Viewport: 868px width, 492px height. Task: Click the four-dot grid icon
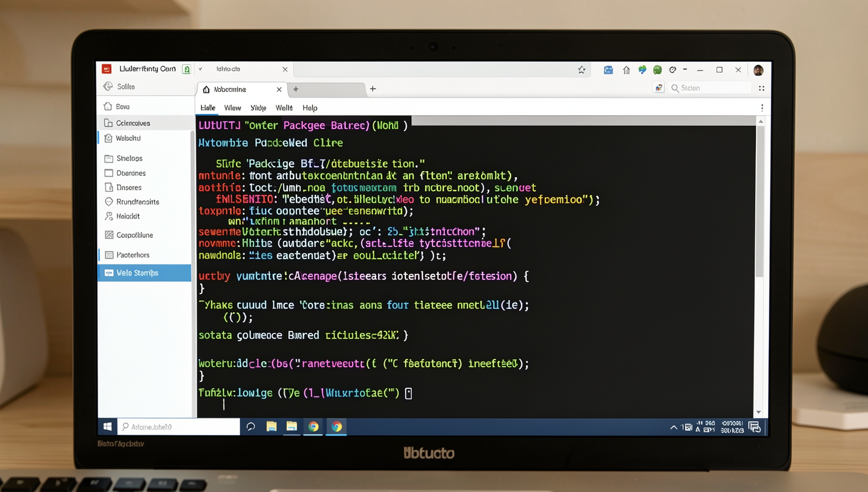point(761,88)
